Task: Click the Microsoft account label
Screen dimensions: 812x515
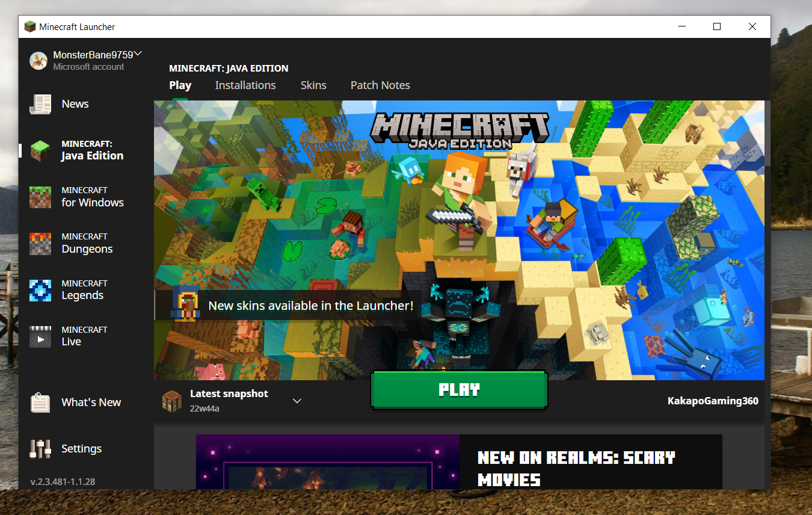Action: (88, 67)
